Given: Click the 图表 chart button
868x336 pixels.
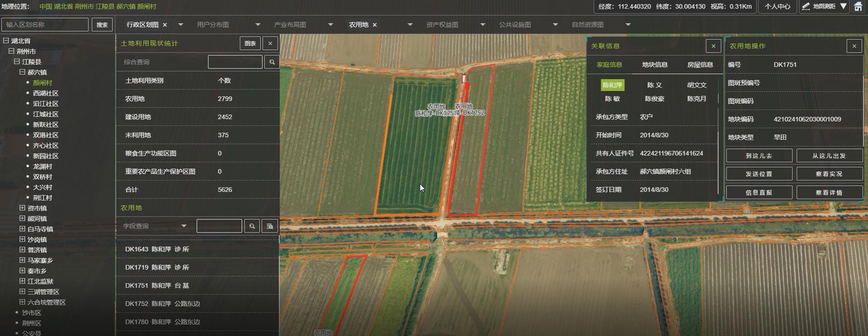Looking at the screenshot, I should pos(250,43).
